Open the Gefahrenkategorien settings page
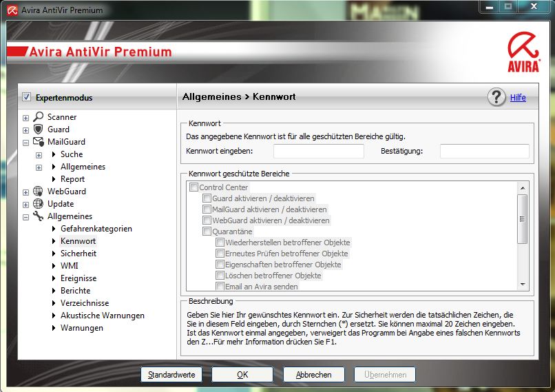The height and width of the screenshot is (392, 555). 96,229
